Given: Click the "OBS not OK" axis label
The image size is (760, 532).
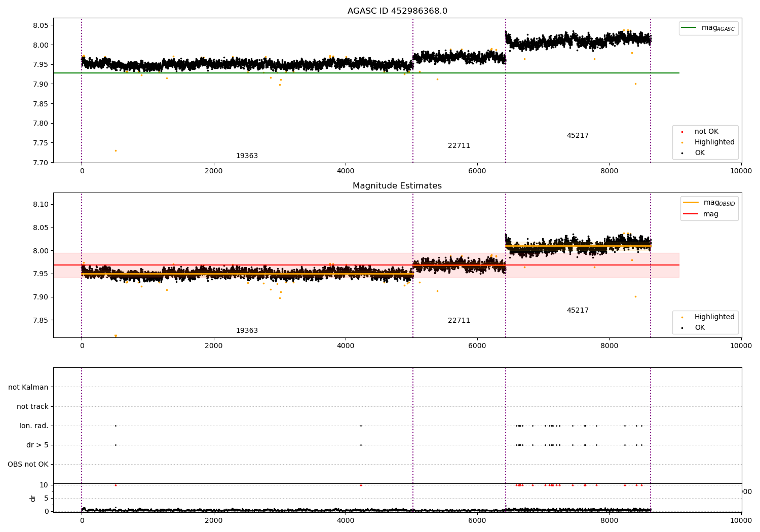Looking at the screenshot, I should [28, 464].
